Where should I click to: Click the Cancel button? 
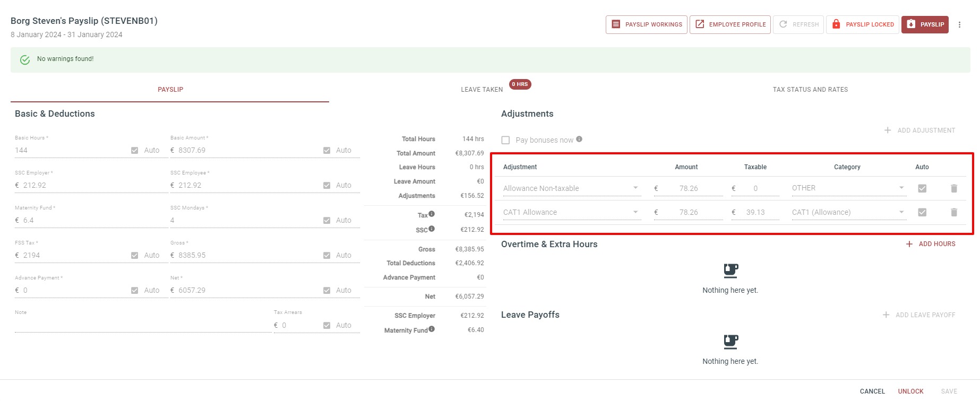pos(872,391)
